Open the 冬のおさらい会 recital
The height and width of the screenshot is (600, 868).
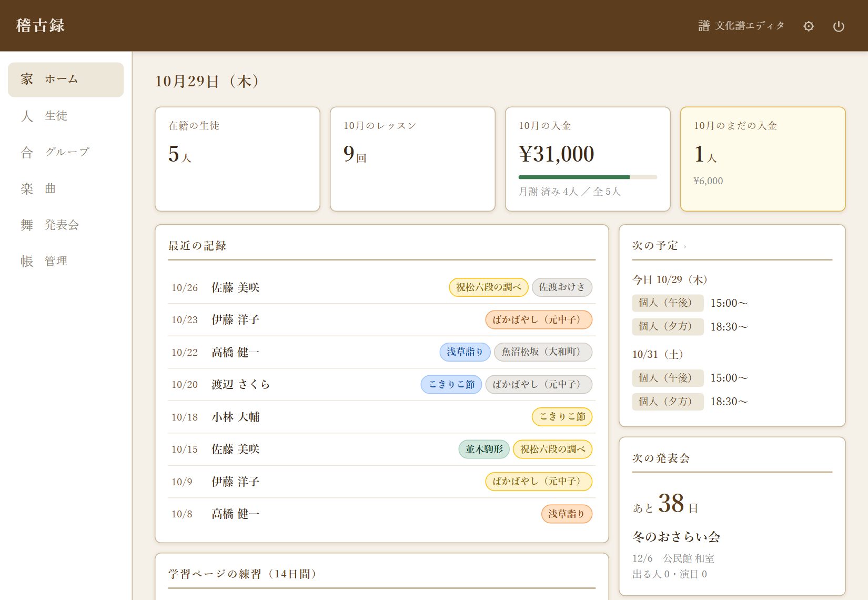(677, 537)
